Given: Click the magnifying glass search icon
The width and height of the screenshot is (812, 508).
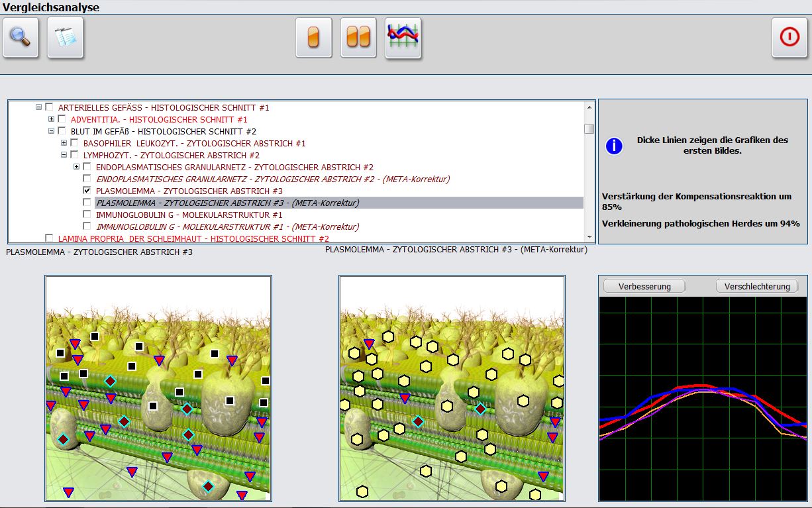Looking at the screenshot, I should click(x=21, y=38).
